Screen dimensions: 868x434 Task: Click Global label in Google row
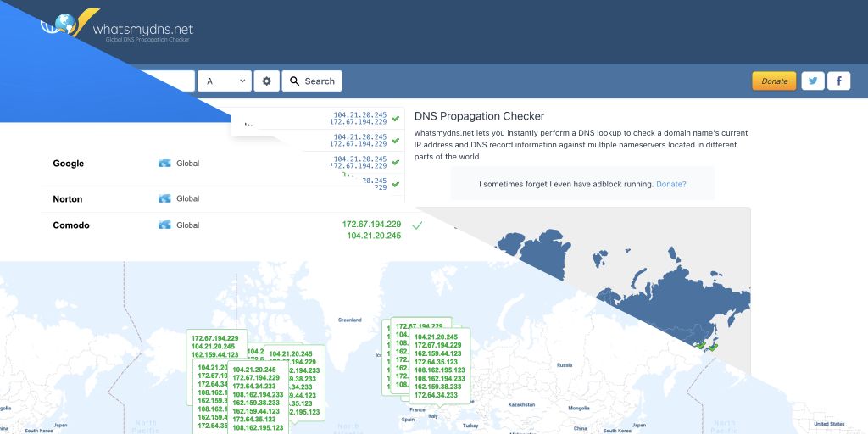tap(187, 164)
